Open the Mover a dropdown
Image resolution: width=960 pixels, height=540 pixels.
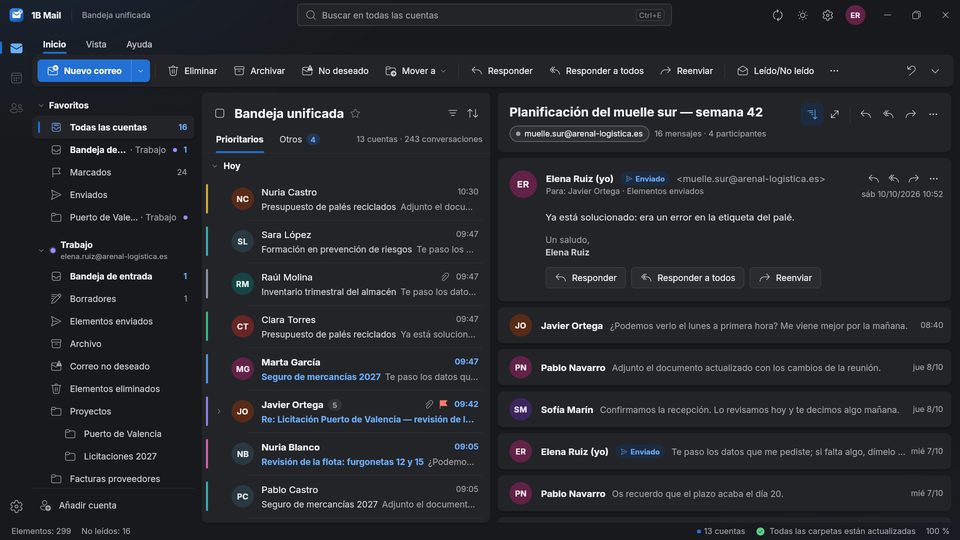coord(416,71)
